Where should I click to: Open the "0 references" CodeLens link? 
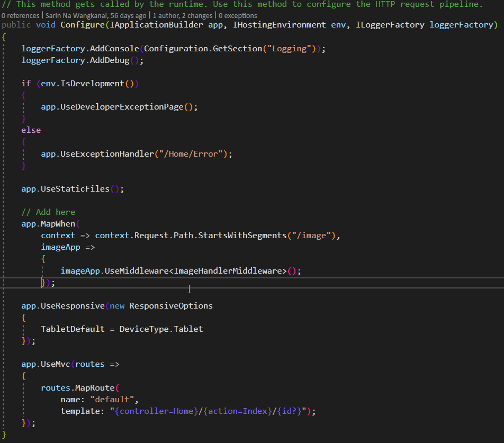tap(20, 15)
